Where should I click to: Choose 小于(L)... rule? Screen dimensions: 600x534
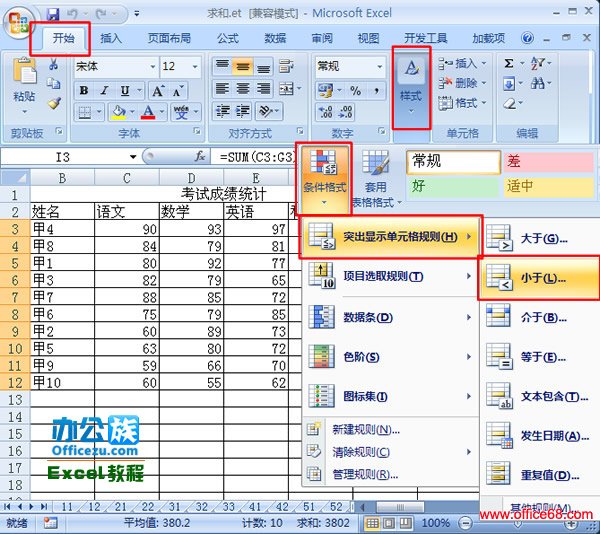(x=539, y=278)
